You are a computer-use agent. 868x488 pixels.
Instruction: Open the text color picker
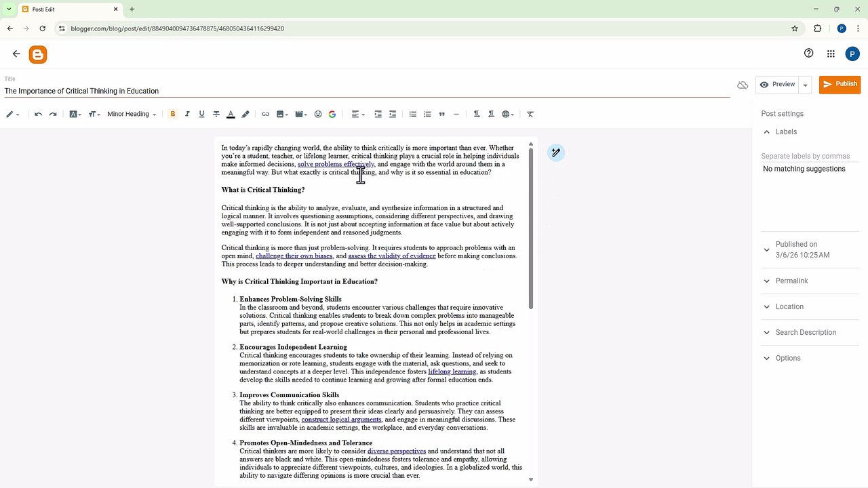click(231, 114)
